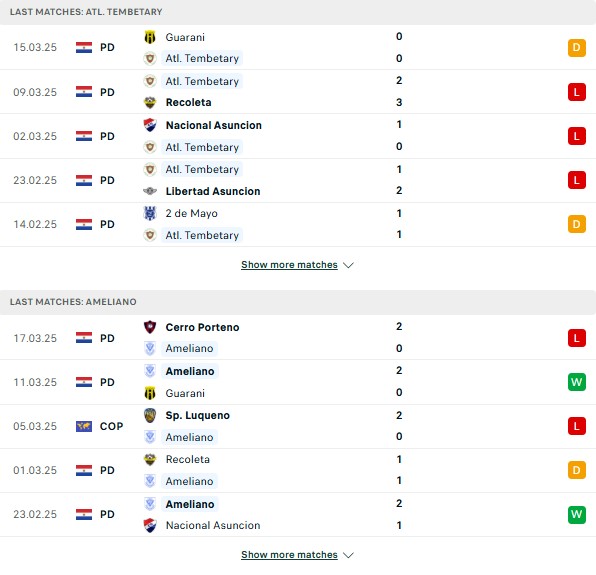The width and height of the screenshot is (596, 575).
Task: Open the Libertad Asuncion team name
Action: click(213, 191)
